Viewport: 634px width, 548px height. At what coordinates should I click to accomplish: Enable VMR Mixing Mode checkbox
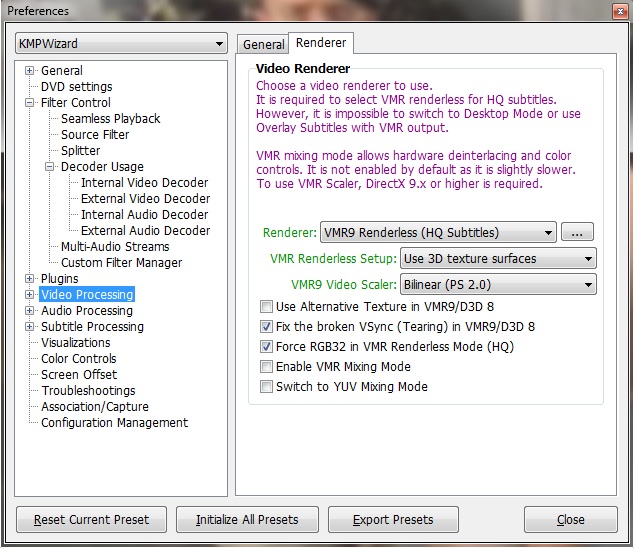click(x=266, y=366)
